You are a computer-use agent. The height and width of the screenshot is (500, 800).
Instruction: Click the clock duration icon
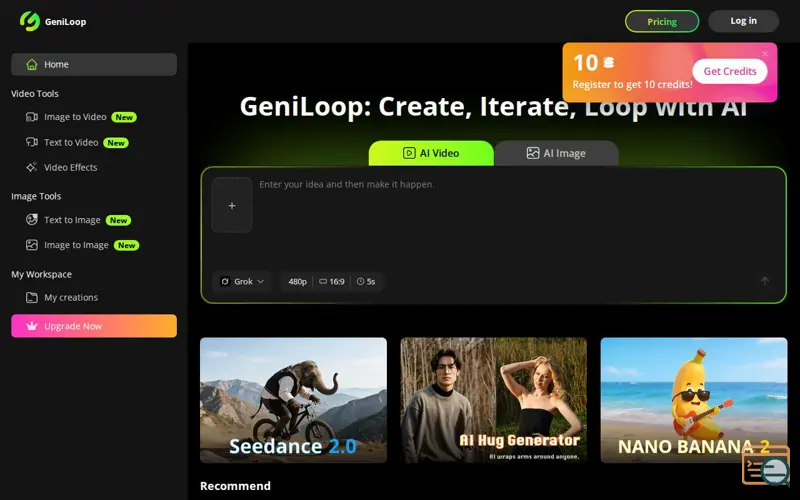click(360, 281)
